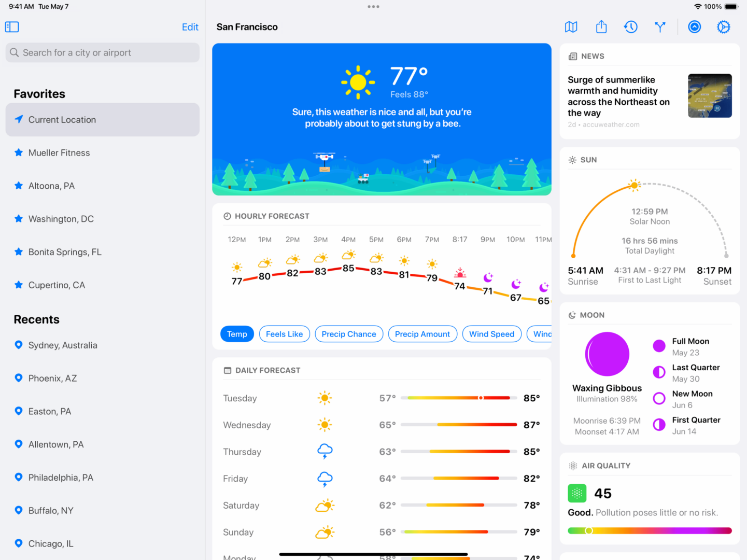The height and width of the screenshot is (560, 747).
Task: Select Cupertino, CA from Favorites
Action: click(x=57, y=285)
